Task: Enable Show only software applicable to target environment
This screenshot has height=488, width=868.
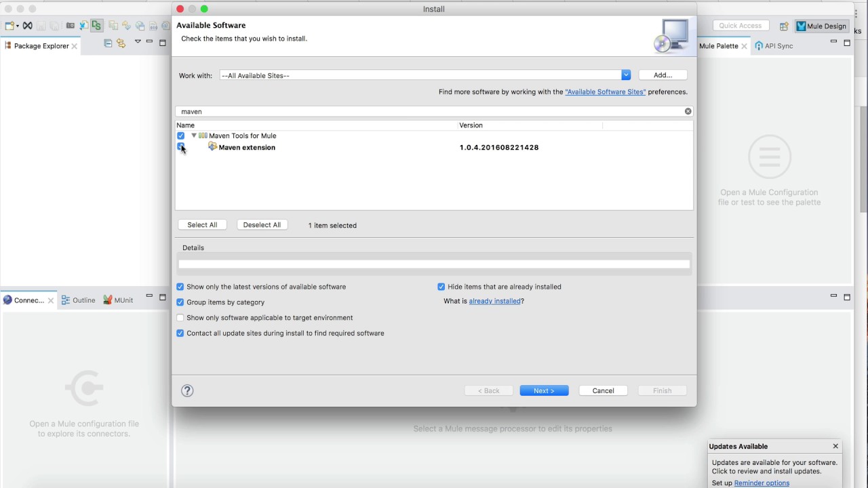Action: (x=180, y=318)
